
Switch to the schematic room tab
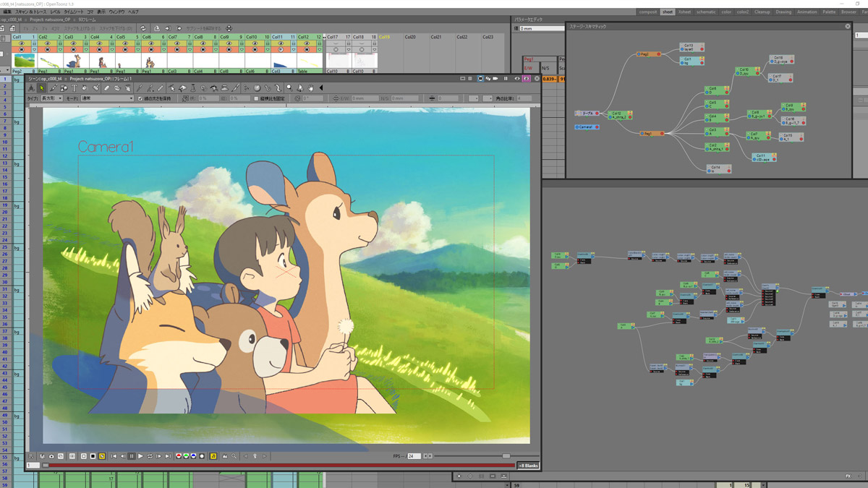pos(706,12)
